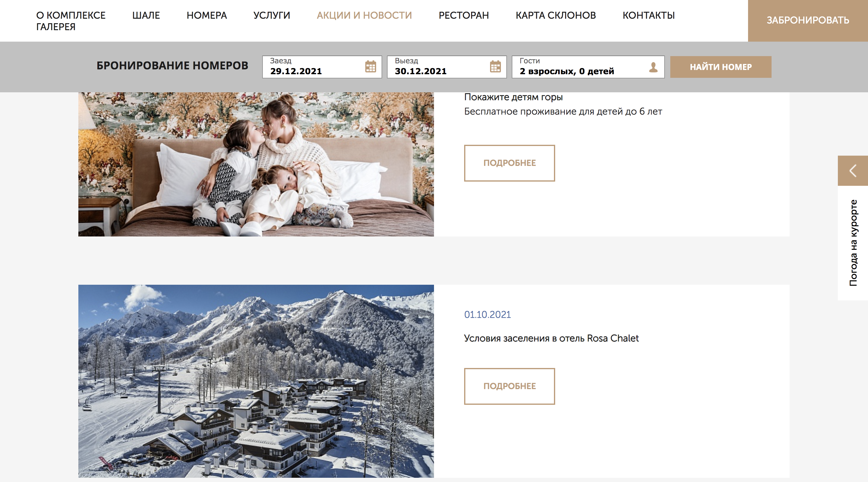Open the КАРТА СКЛОНОВ menu item
The image size is (868, 482).
click(x=556, y=15)
